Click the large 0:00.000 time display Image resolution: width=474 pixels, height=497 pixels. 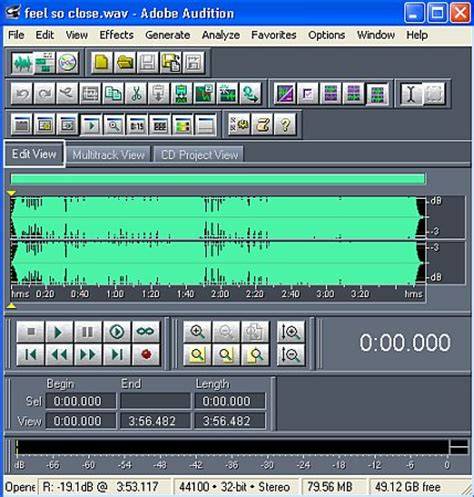[x=405, y=343]
